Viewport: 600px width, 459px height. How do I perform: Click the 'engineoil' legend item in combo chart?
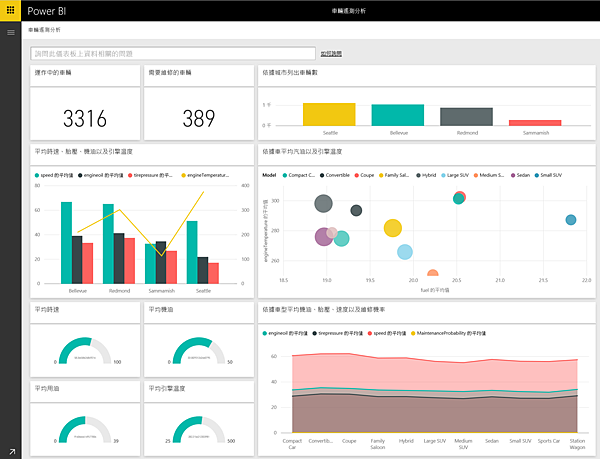click(x=101, y=175)
